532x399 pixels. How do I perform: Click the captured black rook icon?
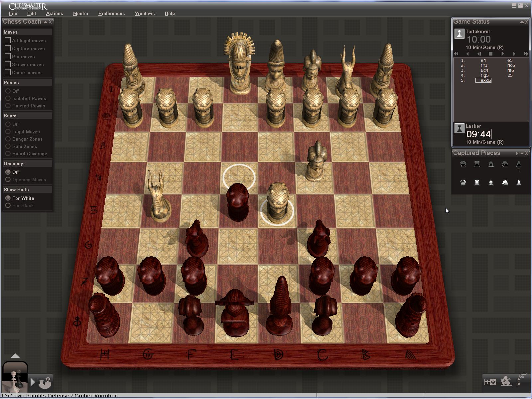(477, 164)
